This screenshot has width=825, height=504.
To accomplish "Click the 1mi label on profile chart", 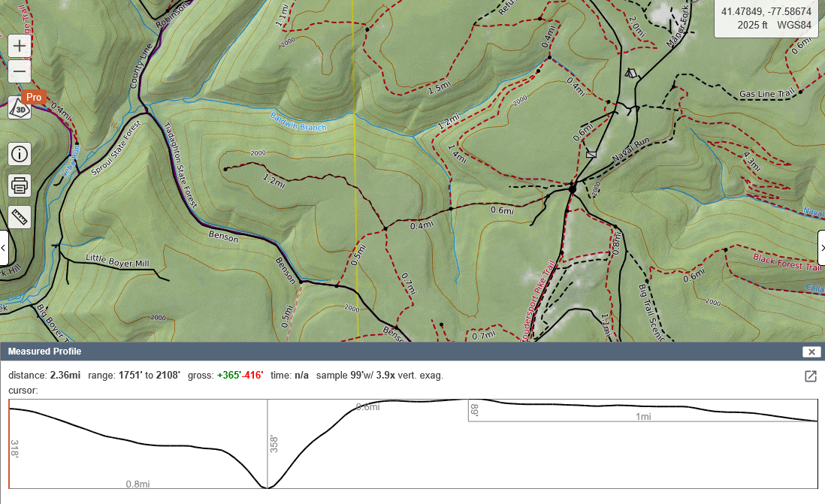I will click(x=643, y=417).
